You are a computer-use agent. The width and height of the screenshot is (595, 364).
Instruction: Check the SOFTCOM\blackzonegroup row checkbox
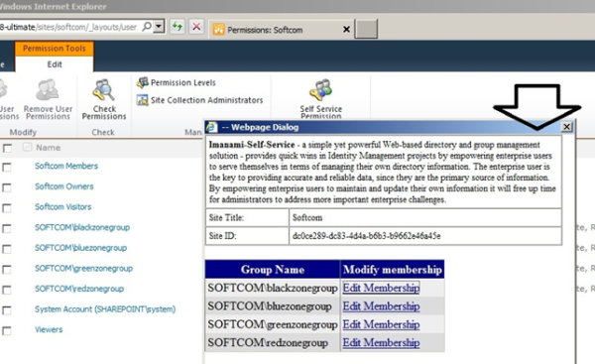(7, 228)
